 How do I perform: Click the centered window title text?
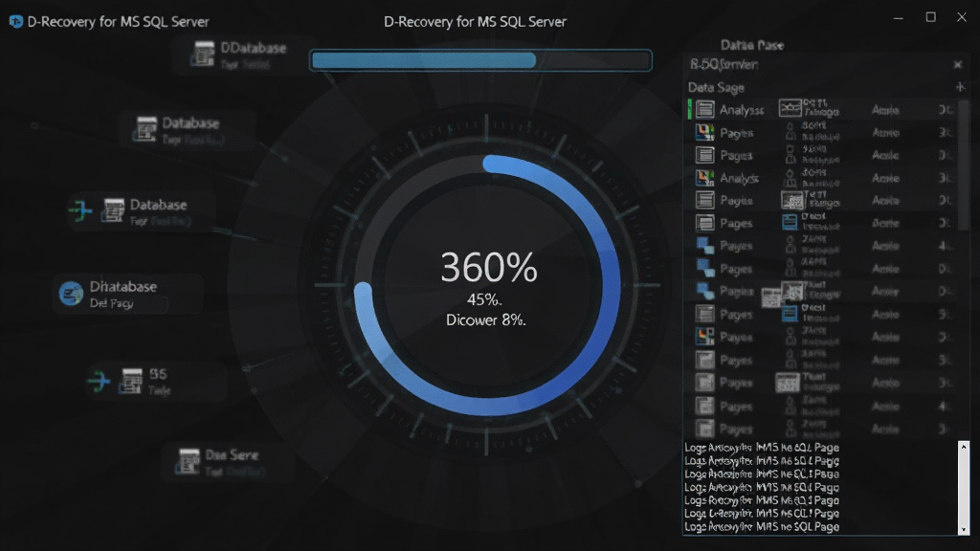pyautogui.click(x=475, y=22)
